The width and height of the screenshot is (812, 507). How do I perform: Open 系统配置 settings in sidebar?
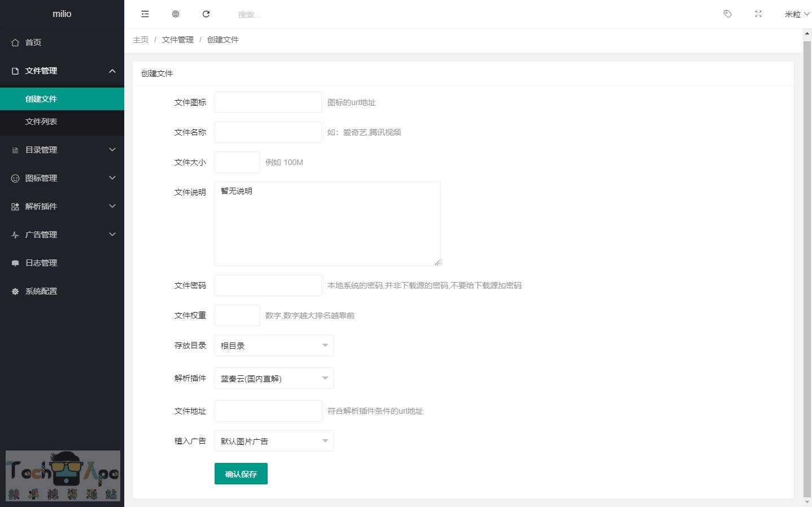[x=41, y=291]
